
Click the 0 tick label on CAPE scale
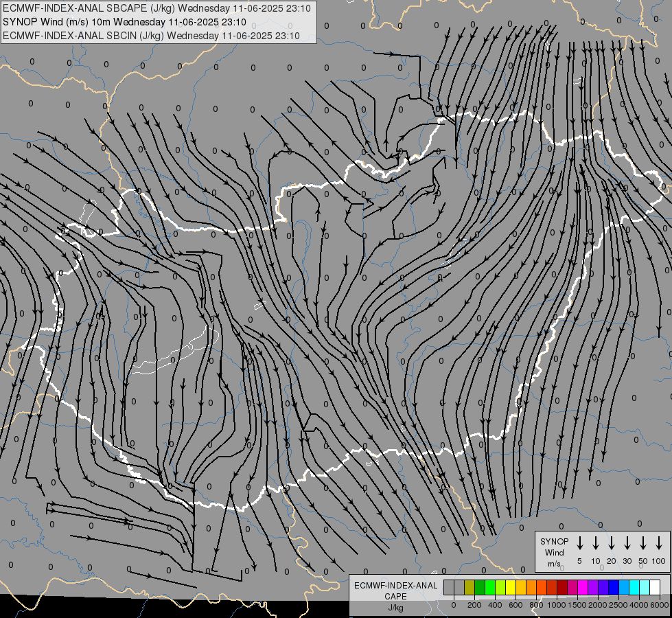(x=454, y=605)
